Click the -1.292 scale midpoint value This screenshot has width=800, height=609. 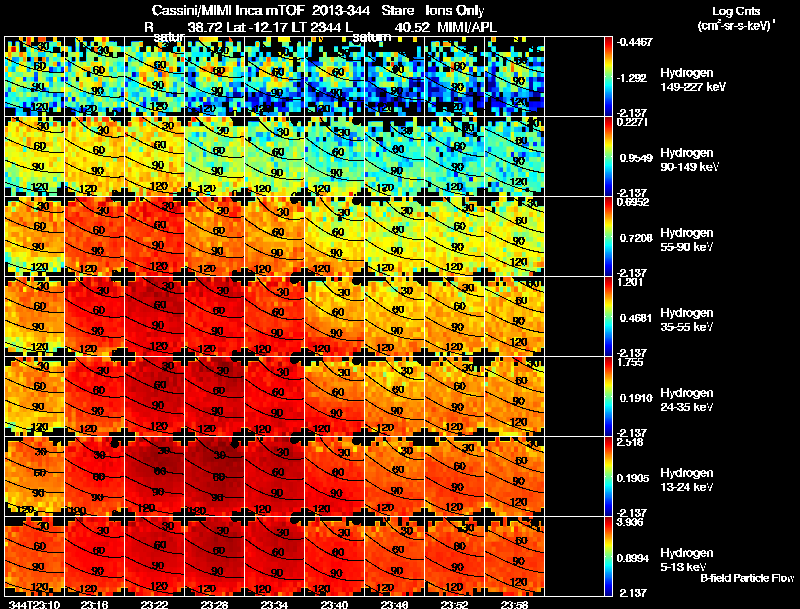click(632, 78)
